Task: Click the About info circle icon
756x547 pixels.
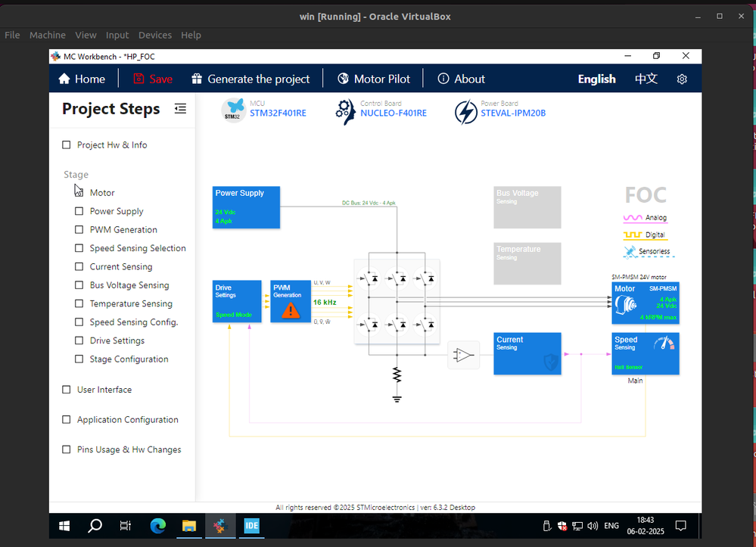Action: click(x=443, y=79)
